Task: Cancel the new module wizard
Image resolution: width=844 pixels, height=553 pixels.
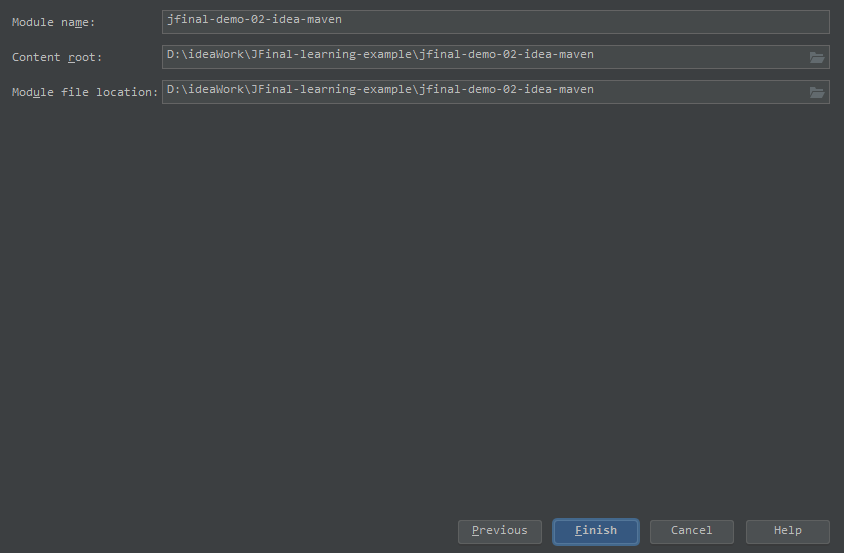Action: coord(692,531)
